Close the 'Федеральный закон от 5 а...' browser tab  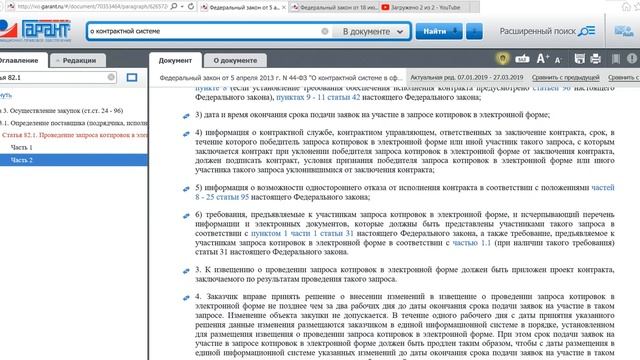284,7
